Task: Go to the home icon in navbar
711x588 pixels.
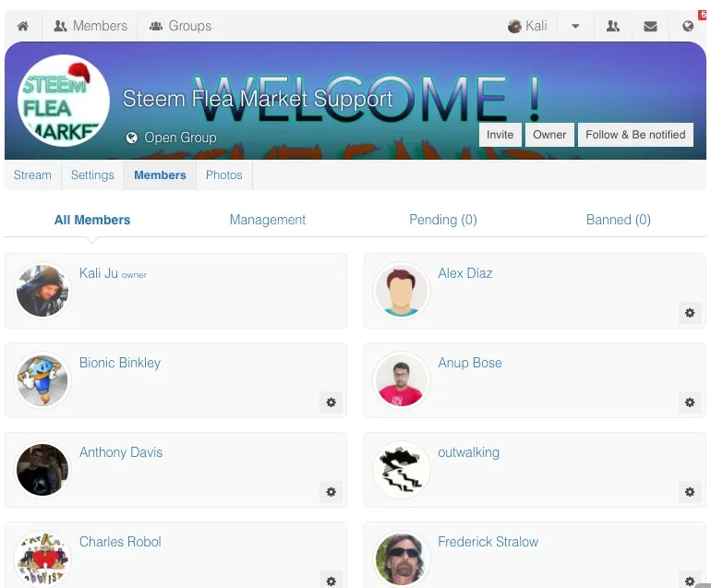Action: coord(23,26)
